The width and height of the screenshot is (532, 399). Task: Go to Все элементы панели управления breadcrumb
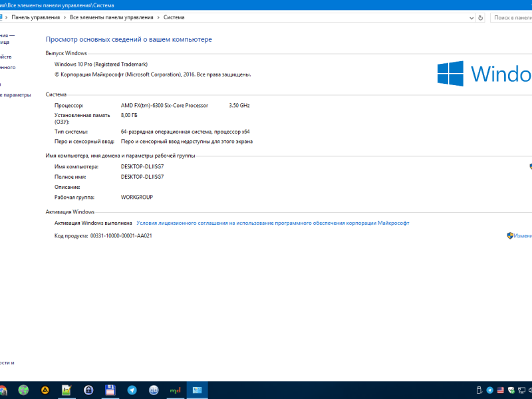(112, 17)
